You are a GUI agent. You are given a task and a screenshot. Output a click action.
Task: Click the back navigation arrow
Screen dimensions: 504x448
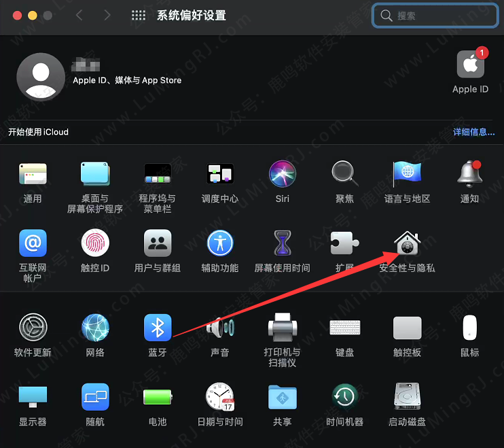coord(79,16)
